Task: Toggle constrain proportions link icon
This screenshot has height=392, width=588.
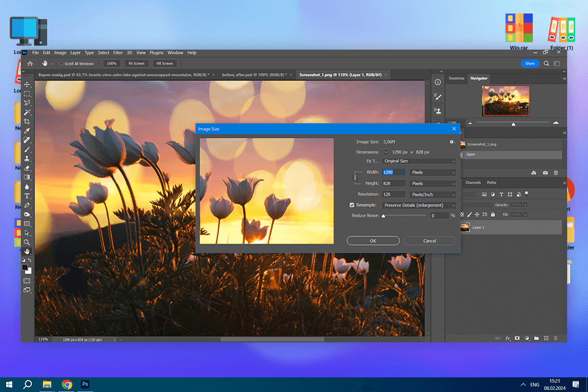Action: pyautogui.click(x=355, y=178)
